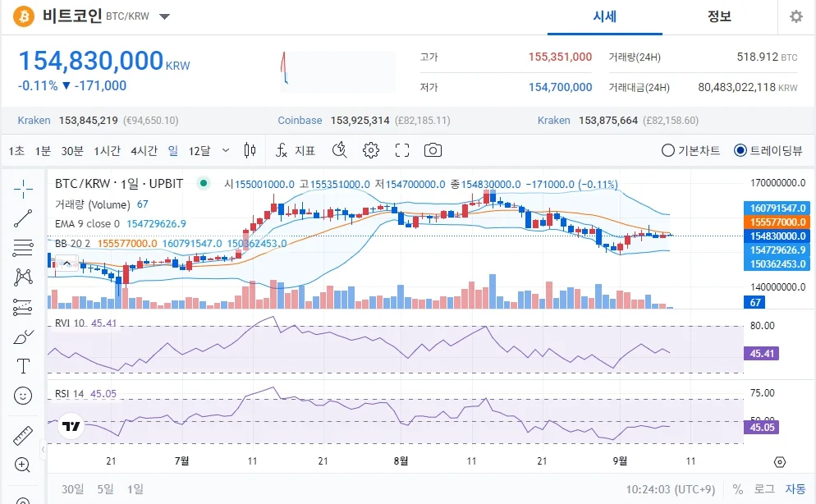Collapse the indicator legend chevron
The image size is (816, 504).
pos(67,263)
